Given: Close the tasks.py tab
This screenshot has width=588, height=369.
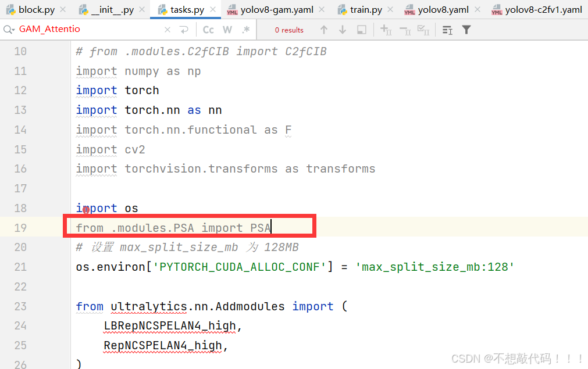Looking at the screenshot, I should pyautogui.click(x=213, y=9).
